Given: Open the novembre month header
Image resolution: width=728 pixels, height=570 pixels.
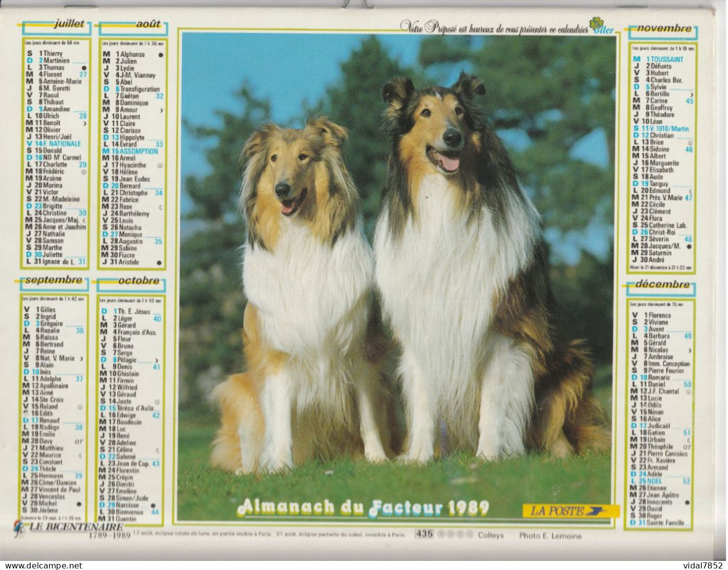Looking at the screenshot, I should click(664, 29).
